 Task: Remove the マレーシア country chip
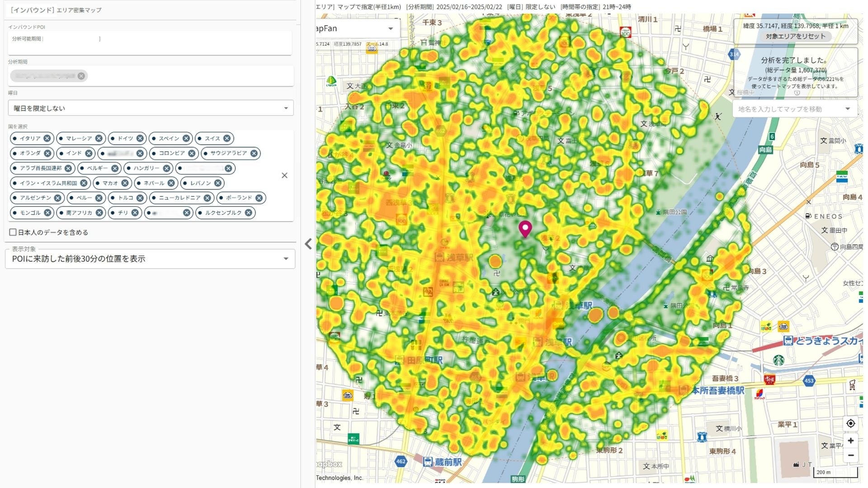(x=99, y=138)
